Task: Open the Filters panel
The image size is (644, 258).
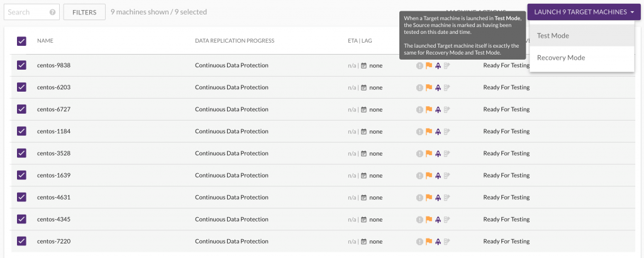Action: (x=85, y=12)
